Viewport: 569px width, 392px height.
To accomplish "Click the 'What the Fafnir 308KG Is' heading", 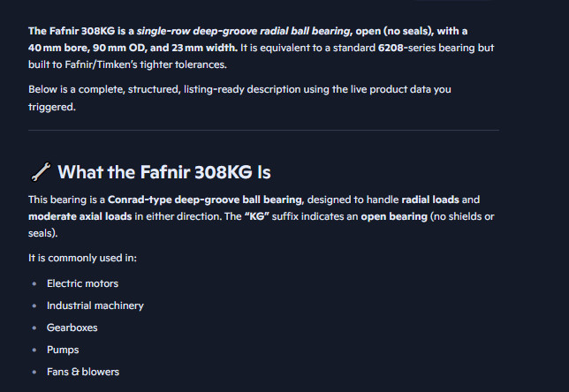I will pyautogui.click(x=164, y=172).
